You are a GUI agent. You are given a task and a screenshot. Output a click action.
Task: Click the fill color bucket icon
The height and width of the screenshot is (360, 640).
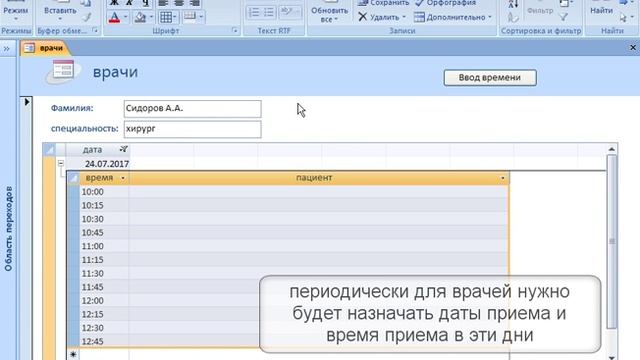pos(140,17)
